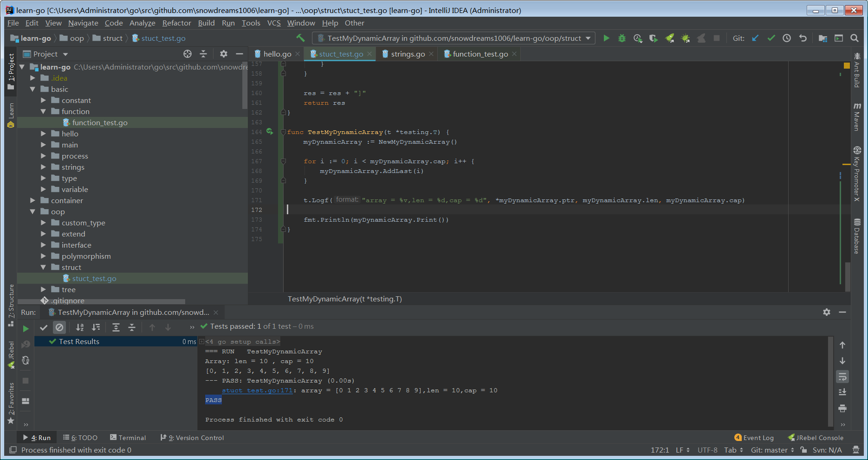Update project from Git
Viewport: 868px width, 460px height.
tap(755, 38)
